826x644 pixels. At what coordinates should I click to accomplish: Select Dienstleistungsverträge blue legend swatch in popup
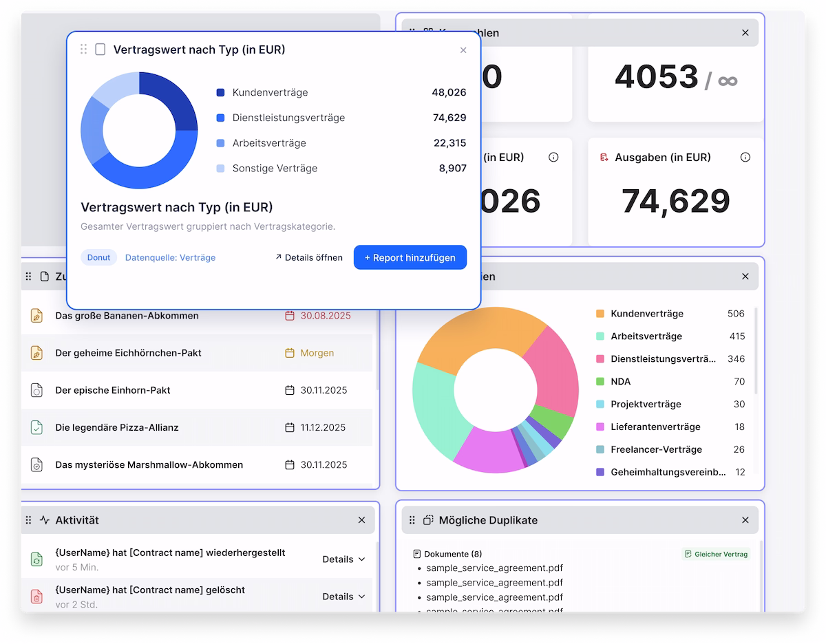point(220,118)
